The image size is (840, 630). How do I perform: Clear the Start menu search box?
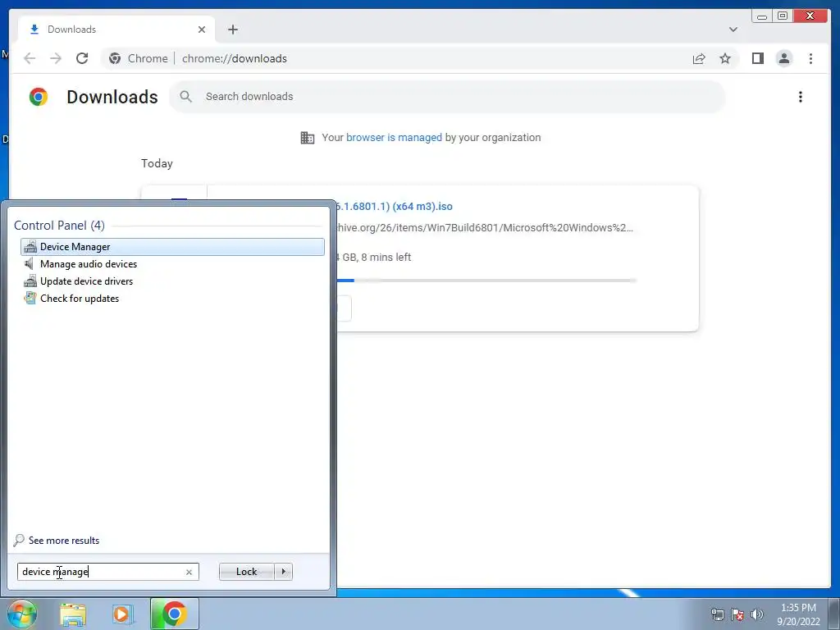(x=189, y=572)
